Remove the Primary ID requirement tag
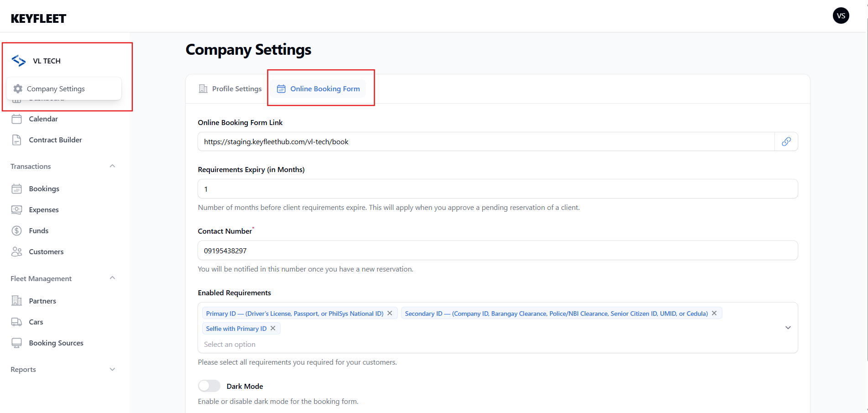Image resolution: width=868 pixels, height=413 pixels. (390, 313)
